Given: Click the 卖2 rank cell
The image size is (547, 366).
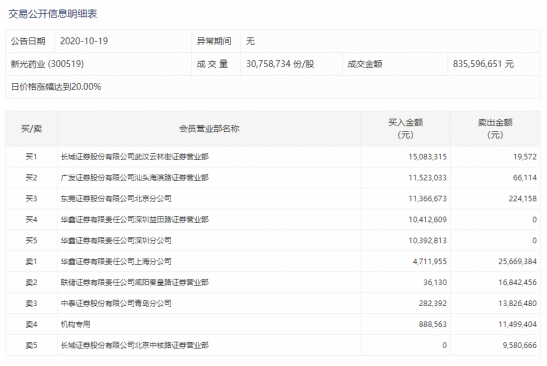Looking at the screenshot, I should [31, 283].
